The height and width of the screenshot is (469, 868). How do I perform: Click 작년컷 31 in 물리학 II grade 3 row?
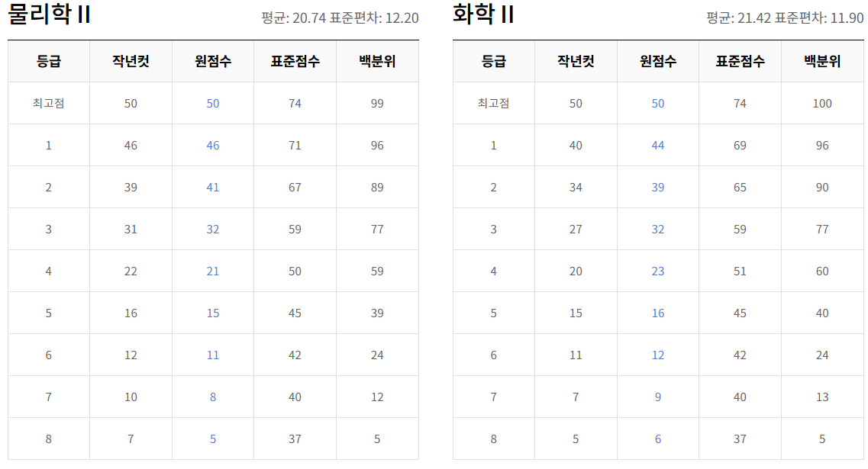(x=131, y=230)
